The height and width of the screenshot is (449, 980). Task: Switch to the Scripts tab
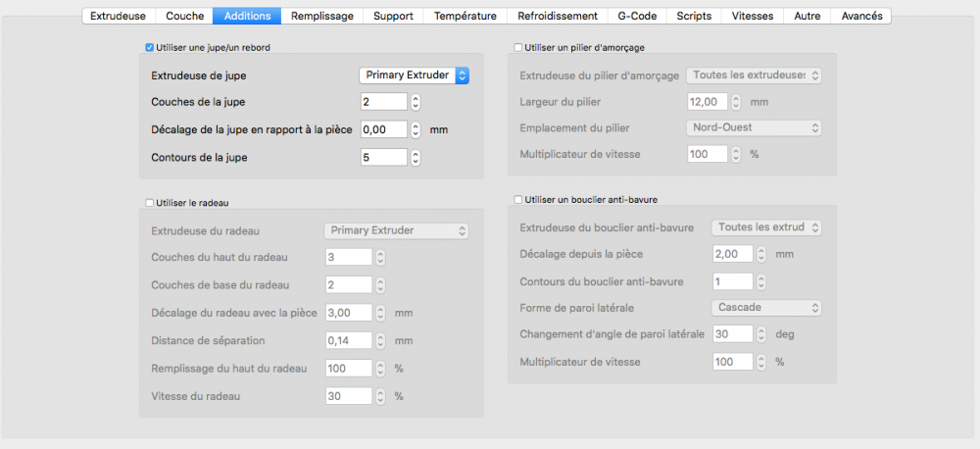[x=695, y=16]
